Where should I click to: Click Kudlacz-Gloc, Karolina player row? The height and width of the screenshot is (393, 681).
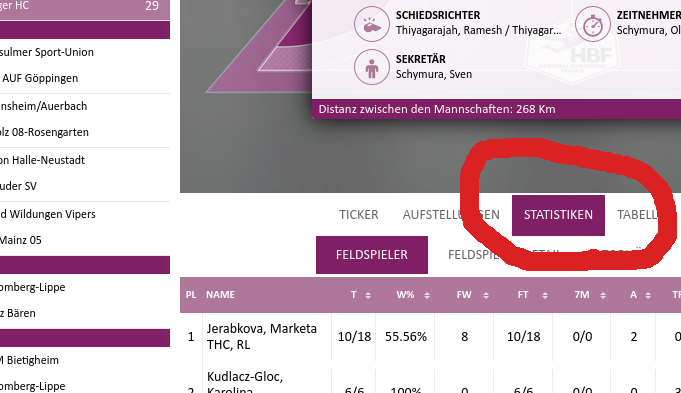(430, 381)
